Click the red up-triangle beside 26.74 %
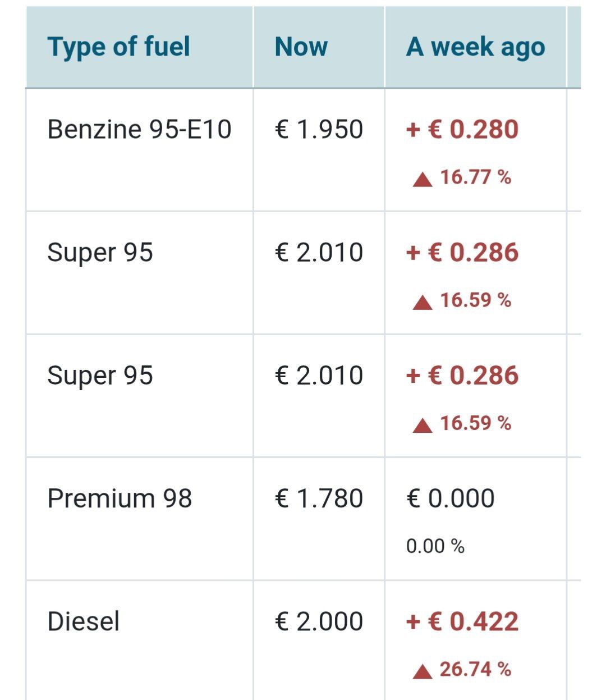This screenshot has width=606, height=700. coord(423,671)
